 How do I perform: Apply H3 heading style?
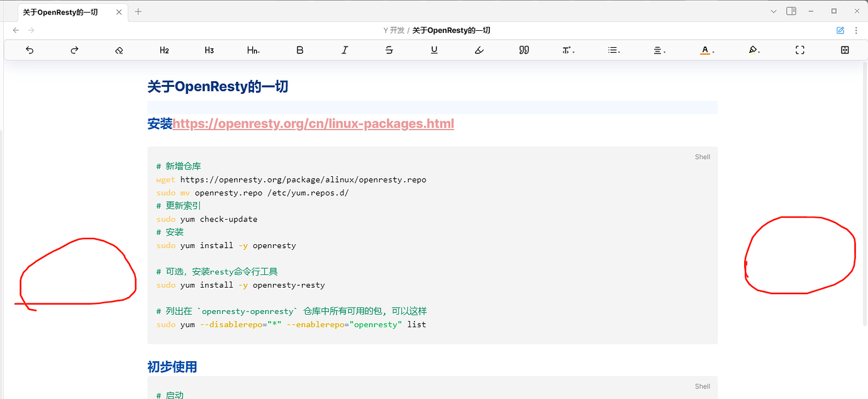[x=209, y=50]
